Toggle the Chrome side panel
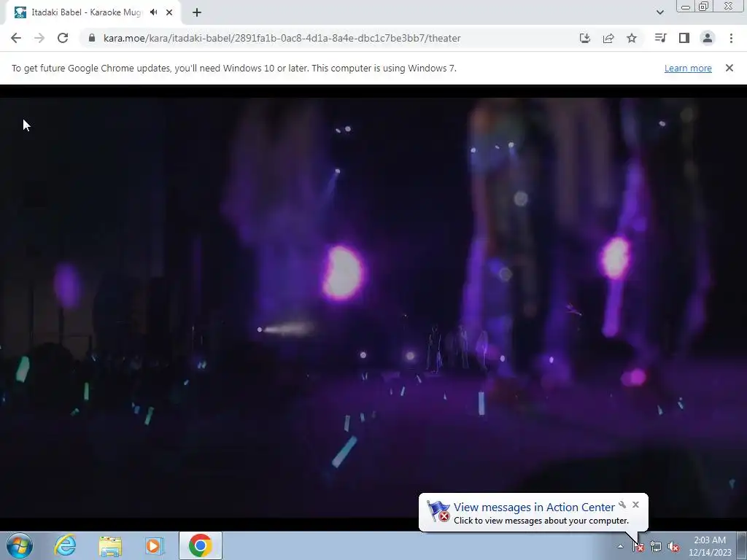Image resolution: width=747 pixels, height=560 pixels. (x=684, y=38)
